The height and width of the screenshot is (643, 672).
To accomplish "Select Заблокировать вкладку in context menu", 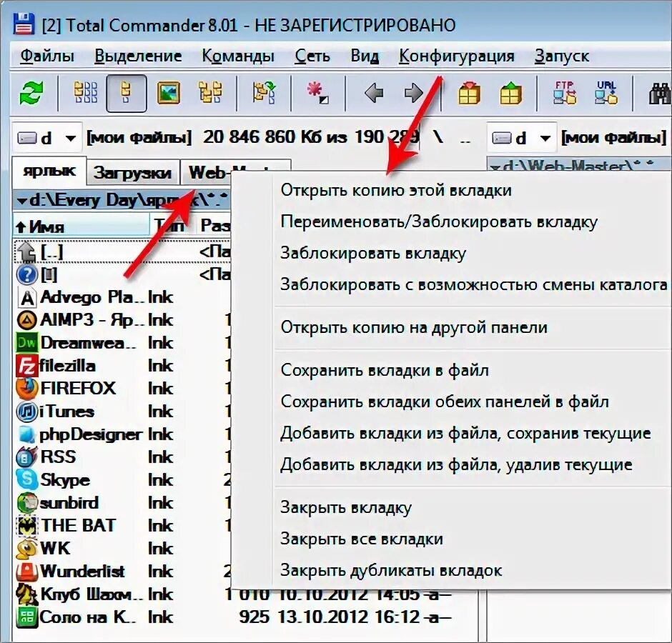I will point(451,253).
